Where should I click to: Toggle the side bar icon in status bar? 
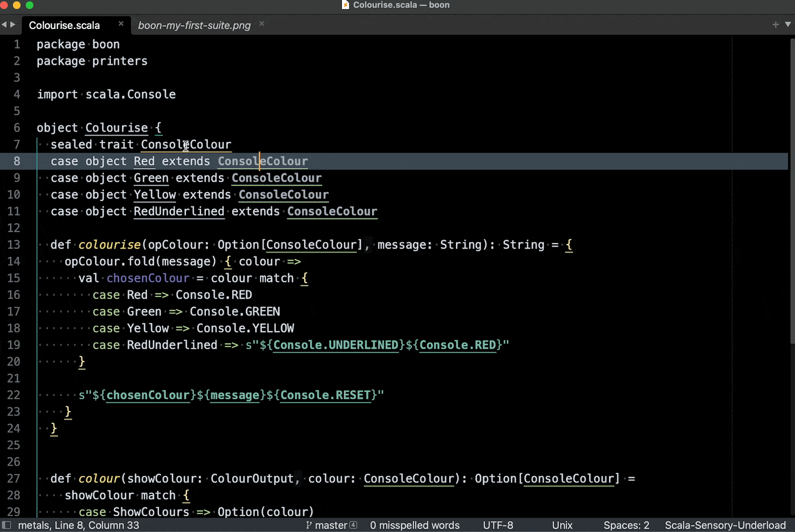pyautogui.click(x=7, y=525)
